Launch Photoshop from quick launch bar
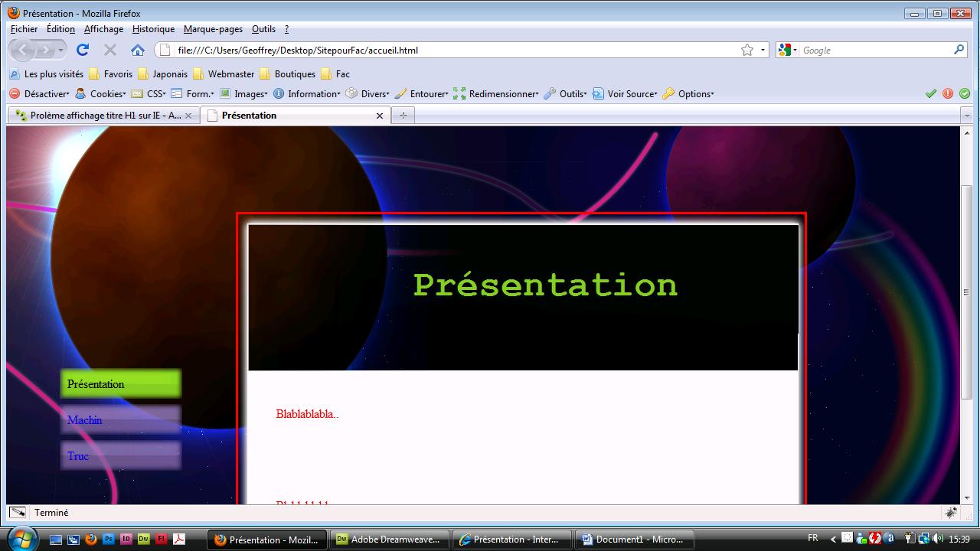The height and width of the screenshot is (551, 980). [x=109, y=539]
